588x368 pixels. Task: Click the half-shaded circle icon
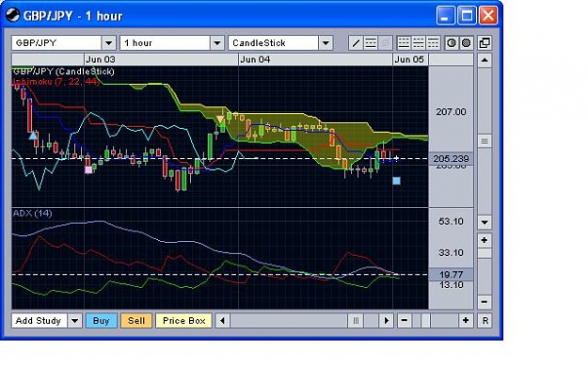tap(452, 43)
